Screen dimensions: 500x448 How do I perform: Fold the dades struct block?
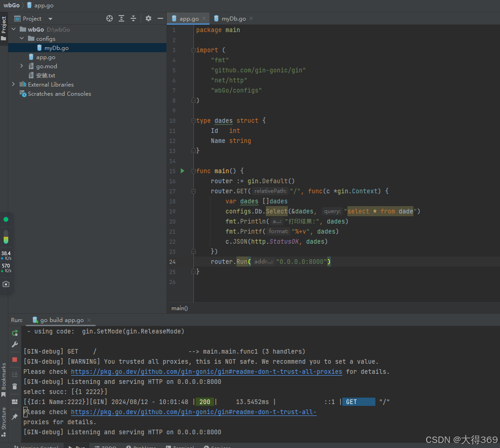point(193,120)
